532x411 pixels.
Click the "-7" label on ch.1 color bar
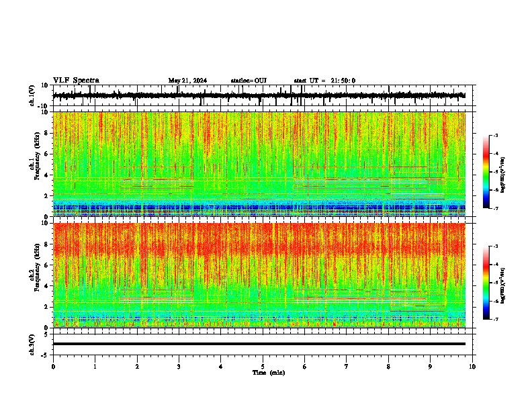click(495, 208)
